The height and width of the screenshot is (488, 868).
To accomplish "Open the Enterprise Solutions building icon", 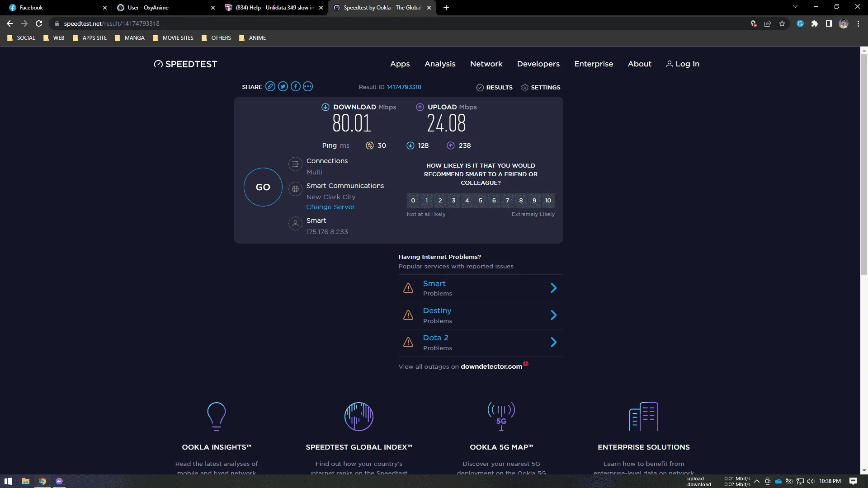I will pos(644,417).
